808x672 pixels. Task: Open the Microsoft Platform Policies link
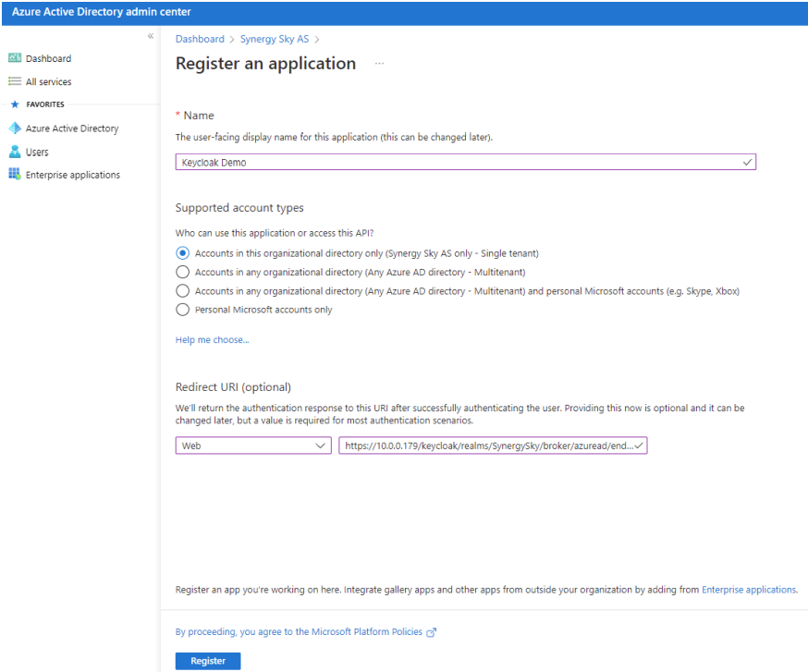299,632
